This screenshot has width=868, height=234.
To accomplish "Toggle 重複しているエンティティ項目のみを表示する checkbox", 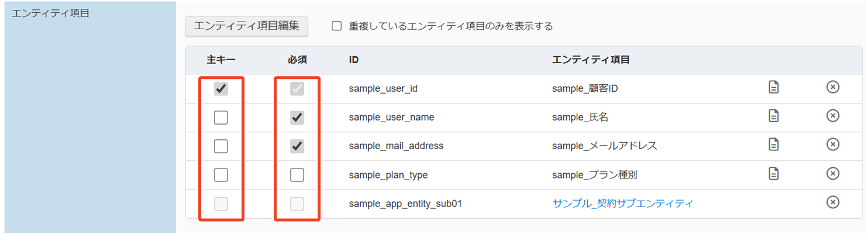I will pos(337,26).
